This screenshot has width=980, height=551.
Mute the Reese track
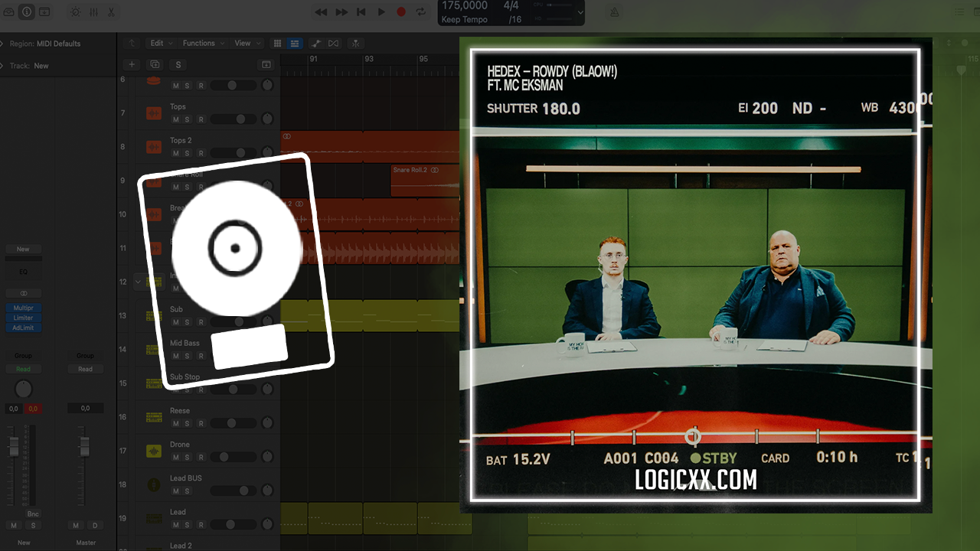(175, 423)
